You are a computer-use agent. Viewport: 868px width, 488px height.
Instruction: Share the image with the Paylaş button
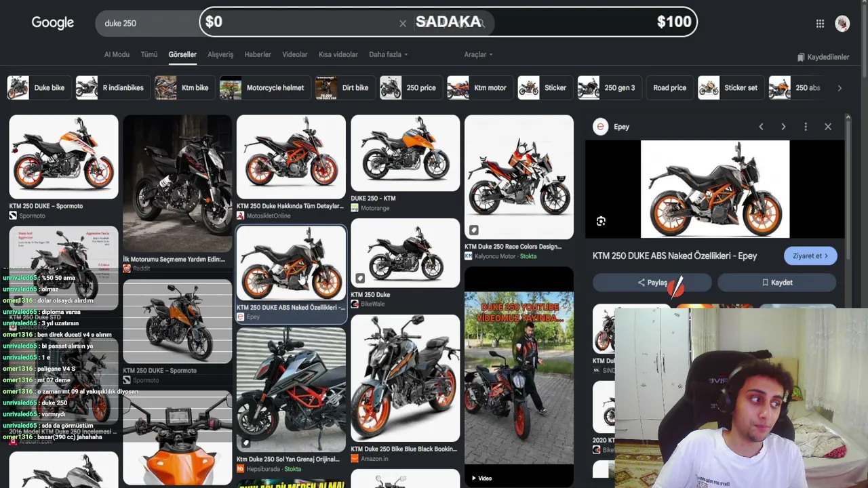[652, 283]
